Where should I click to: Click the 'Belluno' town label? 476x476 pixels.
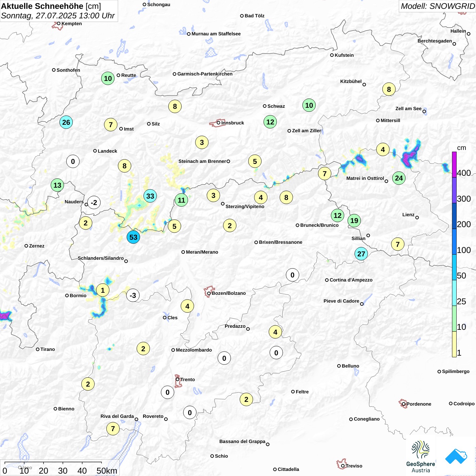[350, 366]
